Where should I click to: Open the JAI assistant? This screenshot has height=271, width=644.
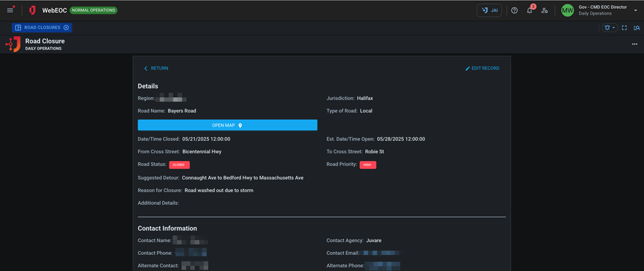[x=489, y=10]
